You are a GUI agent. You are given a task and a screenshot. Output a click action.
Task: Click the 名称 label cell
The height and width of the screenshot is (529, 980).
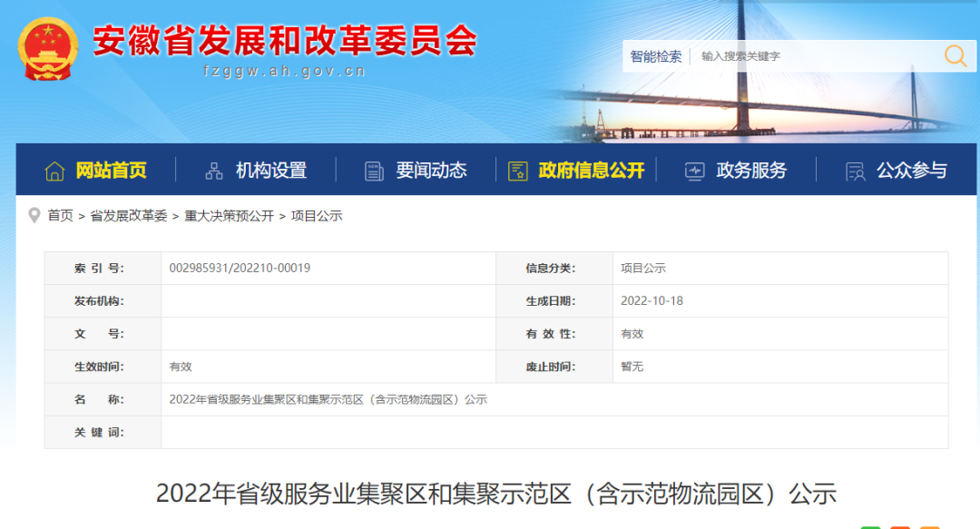point(103,399)
